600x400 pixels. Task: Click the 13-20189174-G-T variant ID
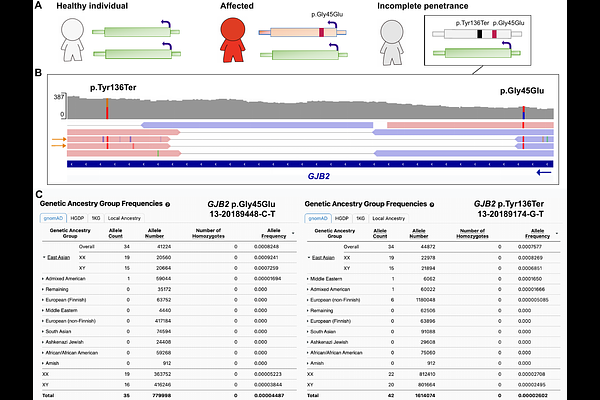click(x=510, y=214)
